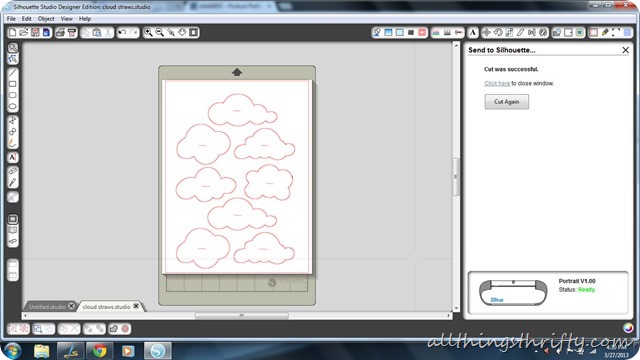Click the Open file folder icon
This screenshot has height=360, width=640.
tap(24, 32)
